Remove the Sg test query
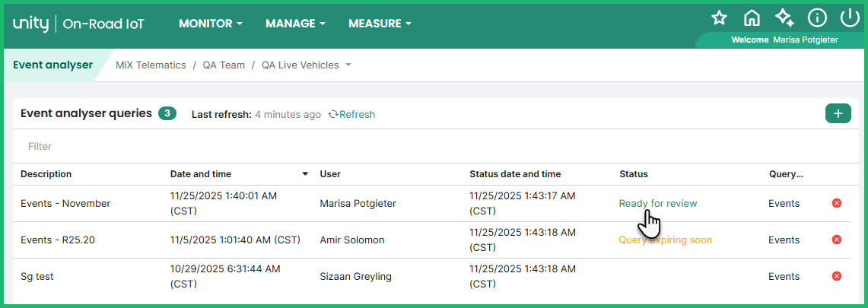Viewport: 868px width, 308px height. 837,276
